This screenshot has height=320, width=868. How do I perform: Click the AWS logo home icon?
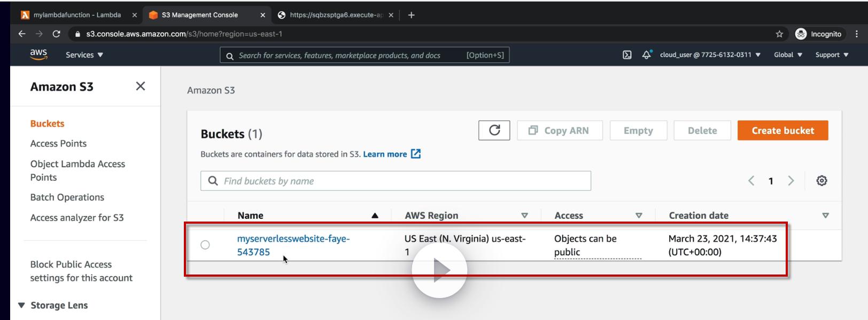point(38,55)
